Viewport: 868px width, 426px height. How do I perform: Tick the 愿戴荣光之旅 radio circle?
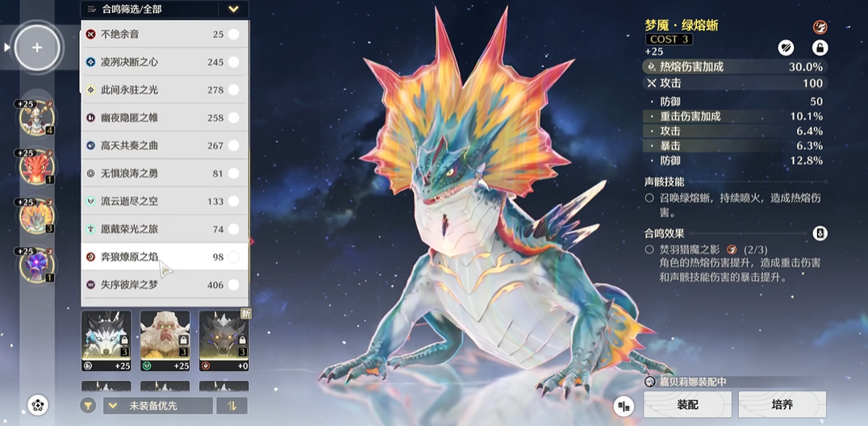(x=234, y=229)
